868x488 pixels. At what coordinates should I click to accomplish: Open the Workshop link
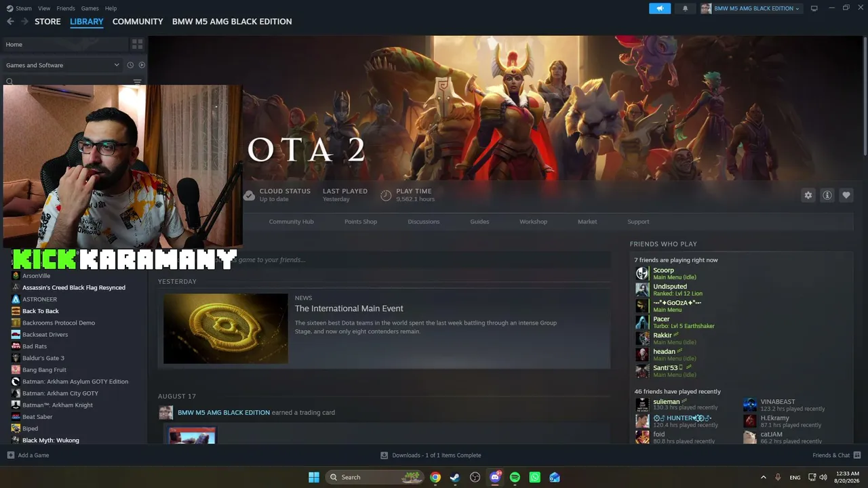(x=533, y=222)
